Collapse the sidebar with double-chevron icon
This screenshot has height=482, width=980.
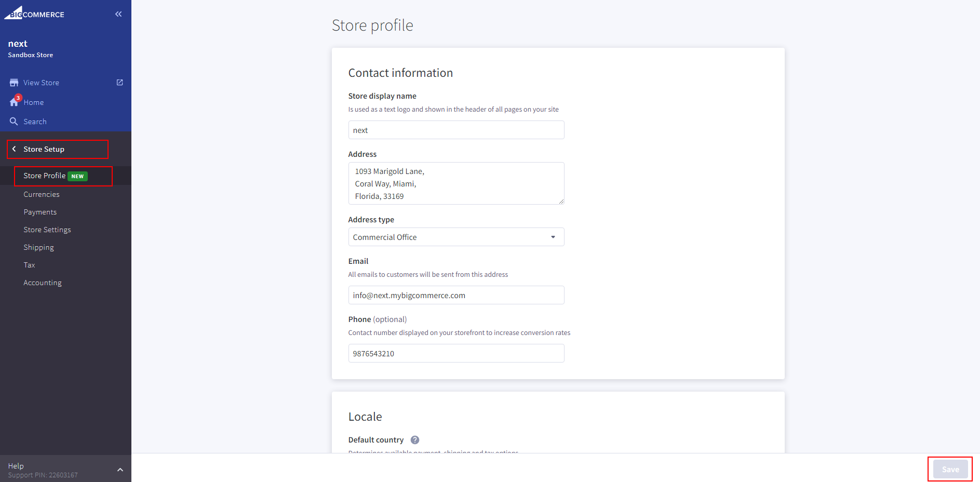click(x=118, y=14)
